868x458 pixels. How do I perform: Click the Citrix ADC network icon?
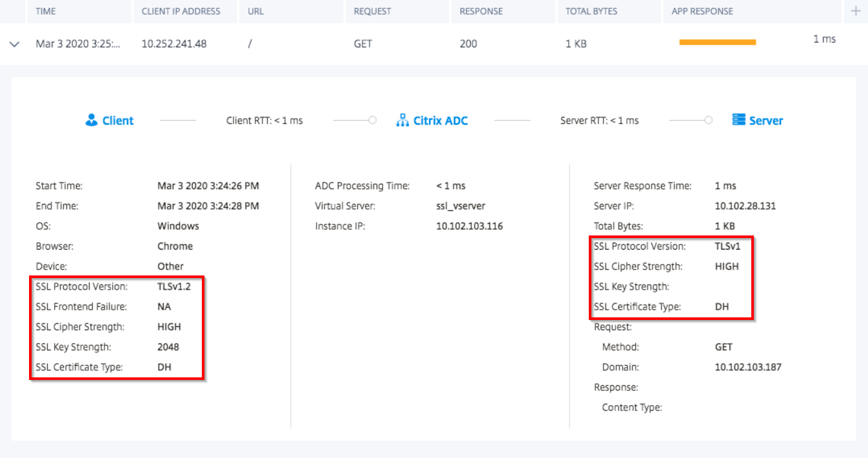[402, 120]
